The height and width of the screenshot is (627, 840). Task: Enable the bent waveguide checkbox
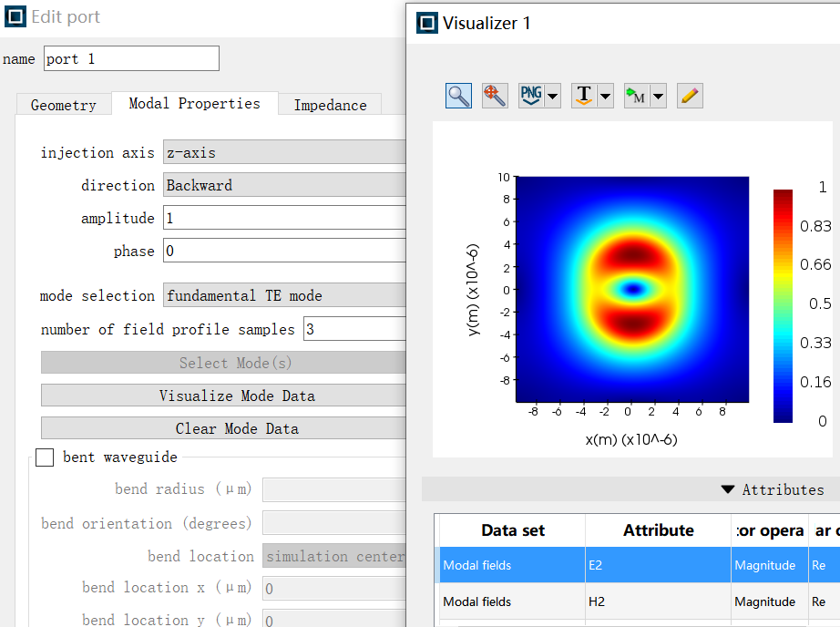pos(45,457)
